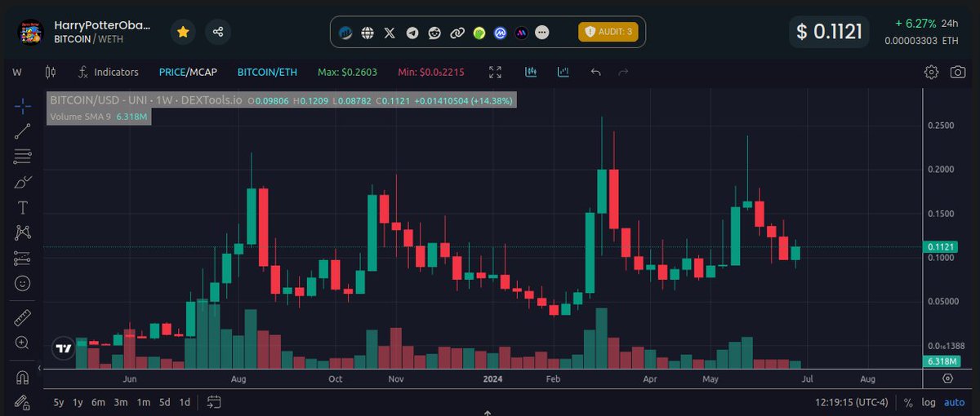Screen dimensions: 980x416
Task: Click the chain link icon
Action: [x=457, y=33]
